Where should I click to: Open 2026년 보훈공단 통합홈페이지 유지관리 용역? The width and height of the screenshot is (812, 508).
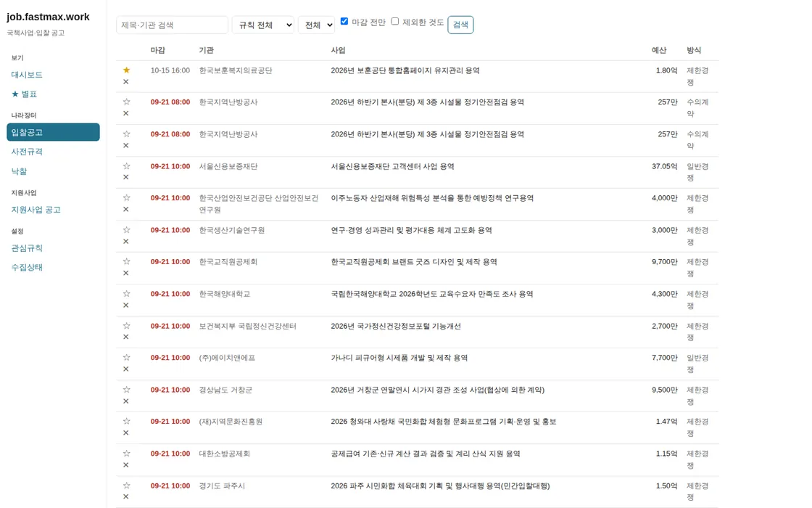coord(405,70)
